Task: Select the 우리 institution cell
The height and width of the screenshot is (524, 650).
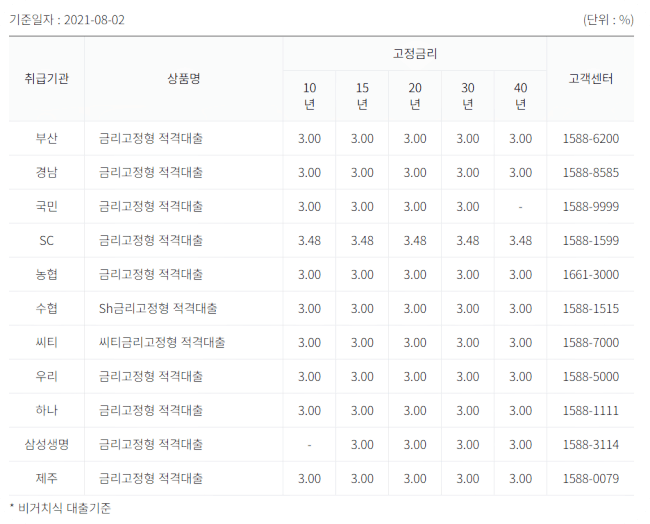Action: [x=46, y=376]
